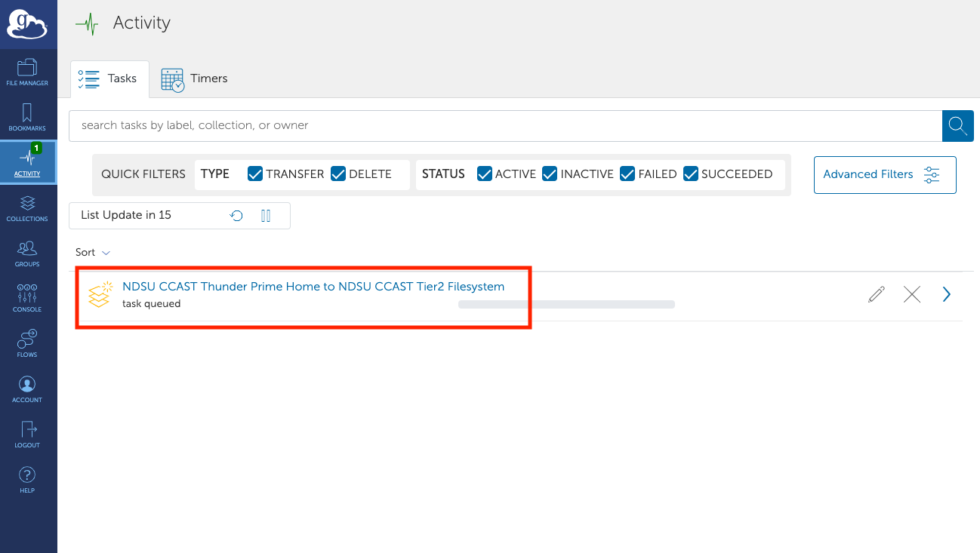This screenshot has height=553, width=980.
Task: Click the search magnifier button
Action: point(957,126)
